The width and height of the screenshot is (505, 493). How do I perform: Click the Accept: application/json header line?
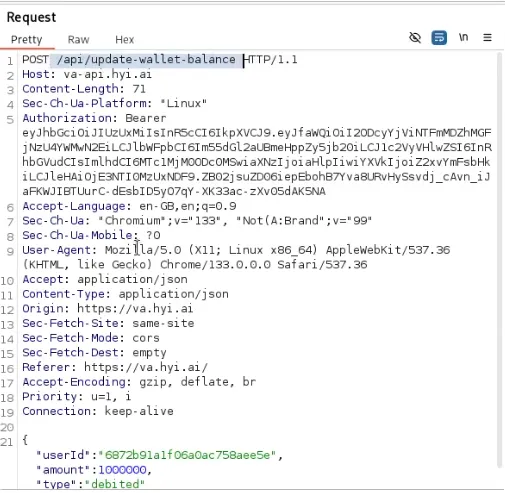(x=105, y=279)
